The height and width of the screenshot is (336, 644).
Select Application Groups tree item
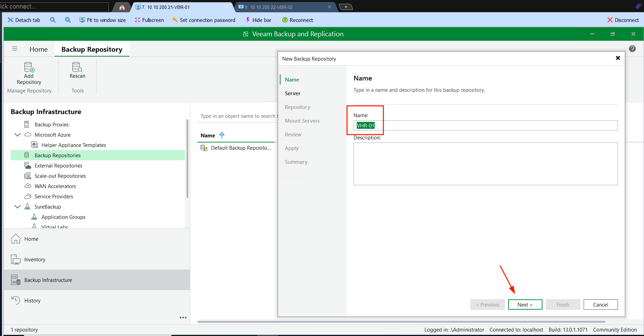tap(63, 217)
